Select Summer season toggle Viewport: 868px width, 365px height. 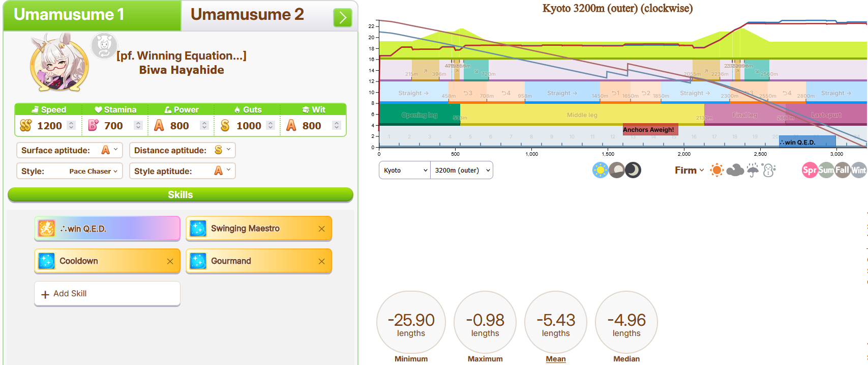[826, 170]
